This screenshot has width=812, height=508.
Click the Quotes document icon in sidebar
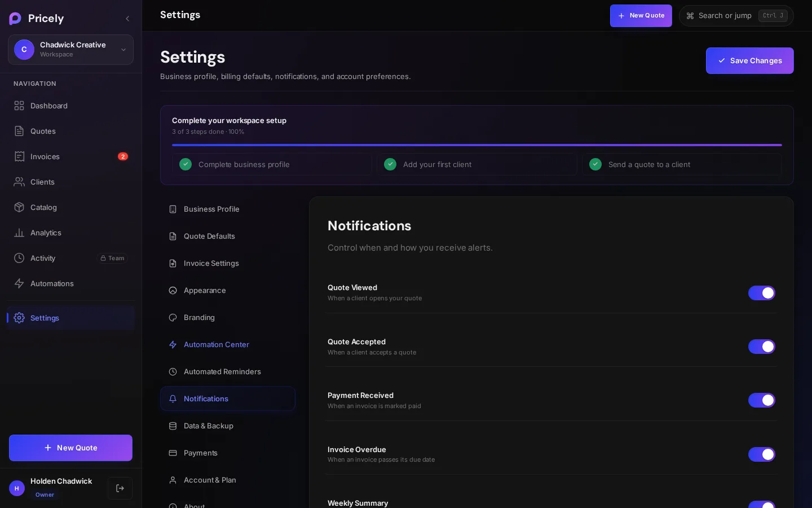pos(19,131)
